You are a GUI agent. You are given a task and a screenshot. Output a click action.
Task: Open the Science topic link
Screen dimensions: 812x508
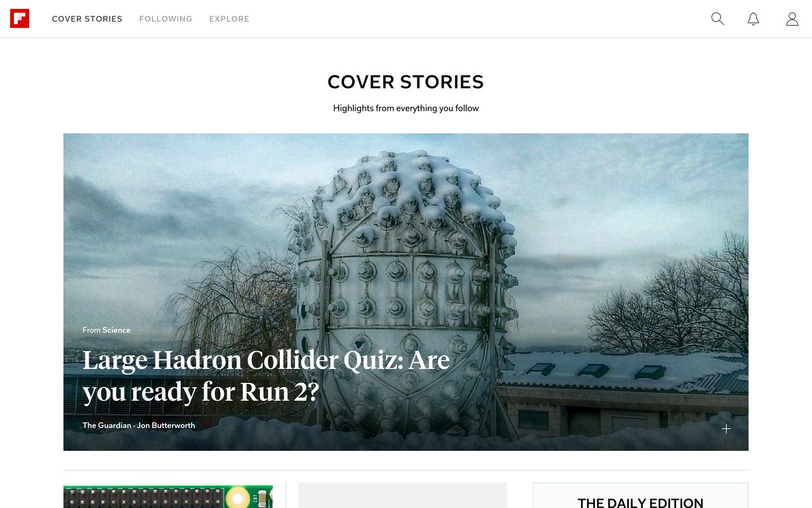pyautogui.click(x=117, y=330)
